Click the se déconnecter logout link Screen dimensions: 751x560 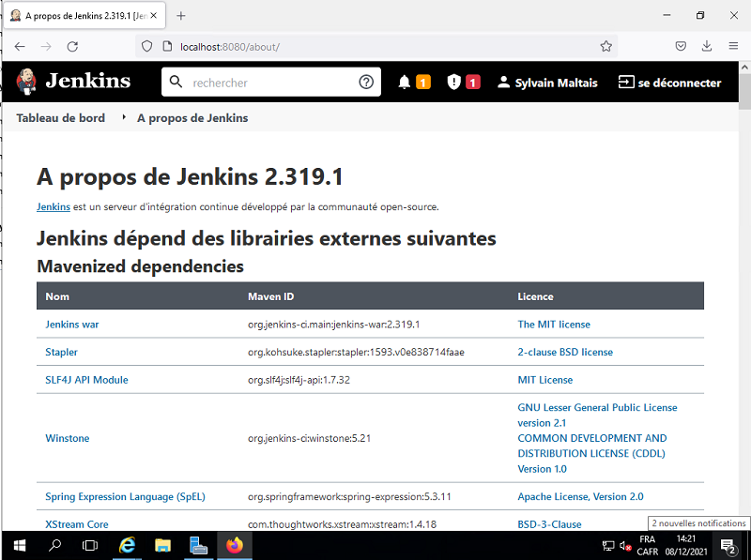669,83
